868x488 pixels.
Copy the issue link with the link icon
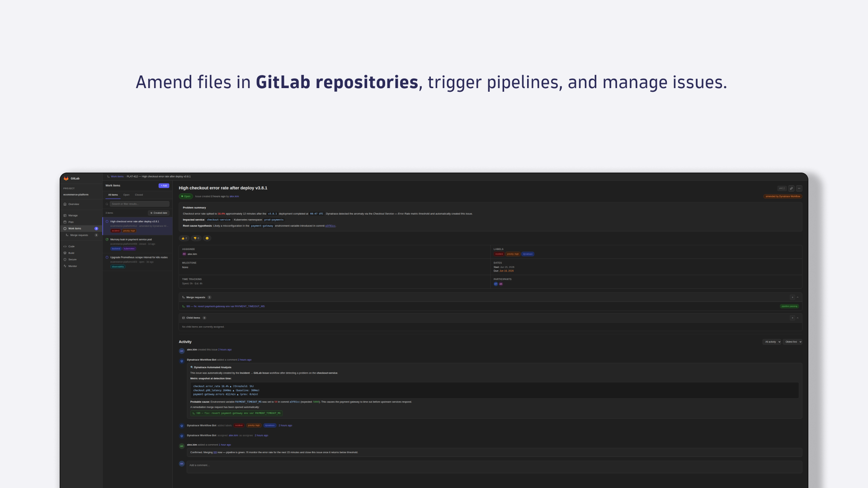pos(791,188)
